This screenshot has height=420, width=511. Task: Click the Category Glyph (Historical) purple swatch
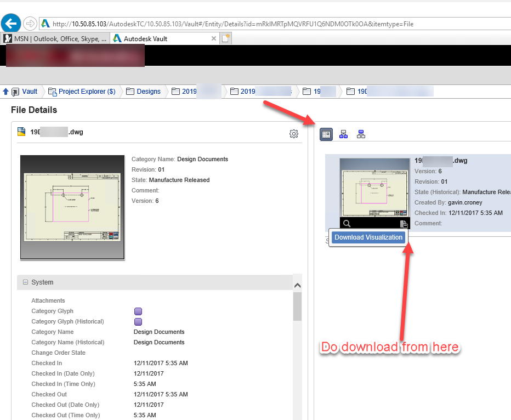pos(138,322)
